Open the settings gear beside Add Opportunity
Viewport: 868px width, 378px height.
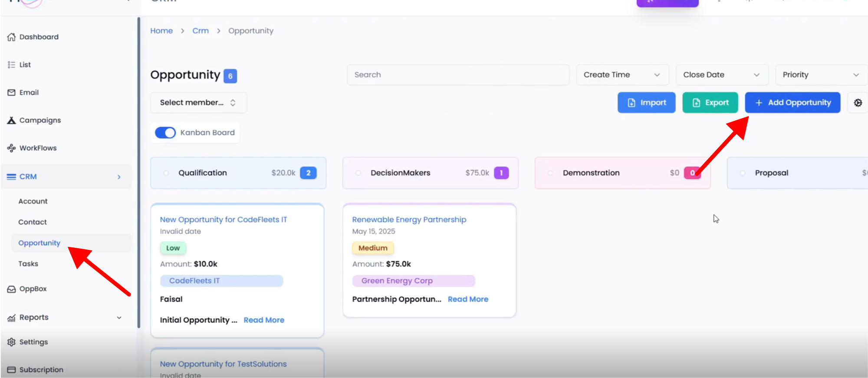(x=858, y=103)
